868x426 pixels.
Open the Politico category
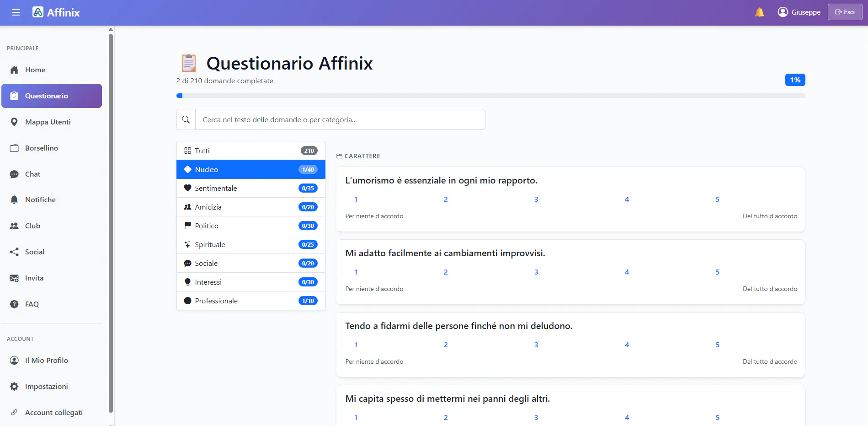tap(251, 226)
